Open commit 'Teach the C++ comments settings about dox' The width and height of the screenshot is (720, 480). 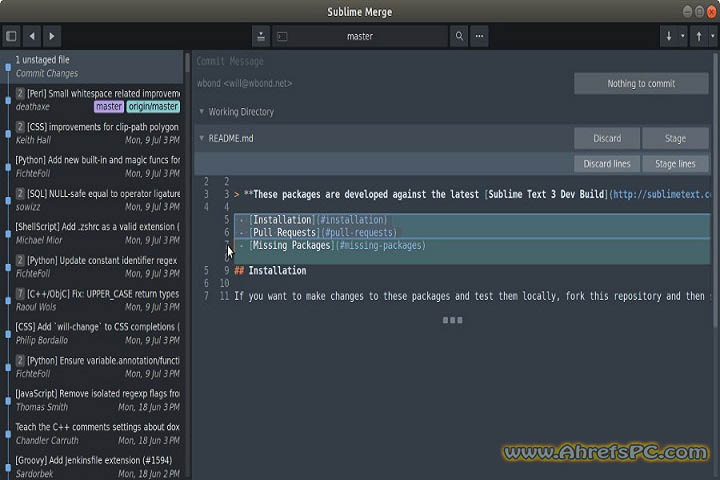coord(92,433)
